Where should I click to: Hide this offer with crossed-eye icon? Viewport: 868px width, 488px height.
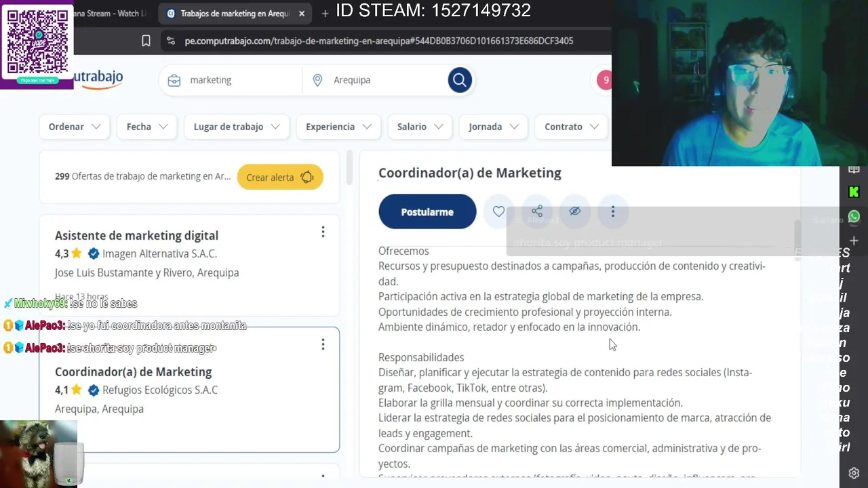575,211
